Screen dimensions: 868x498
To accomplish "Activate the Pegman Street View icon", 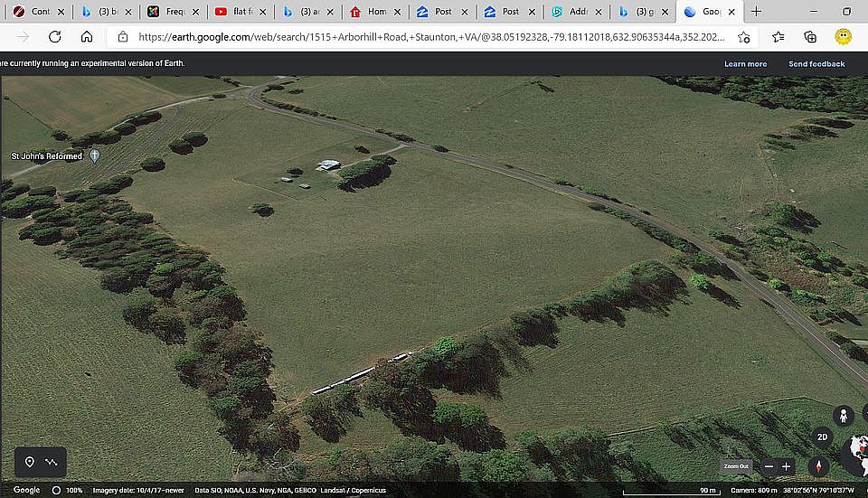I will 843,416.
